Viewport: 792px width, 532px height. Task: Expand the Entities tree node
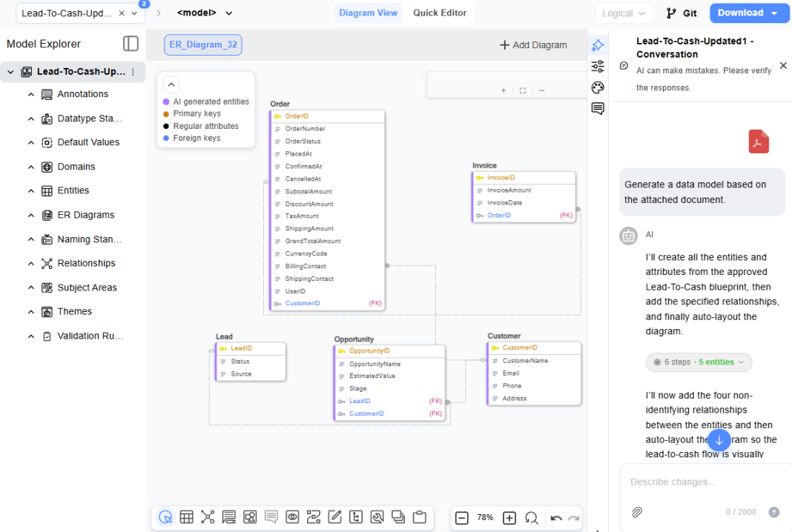(31, 190)
